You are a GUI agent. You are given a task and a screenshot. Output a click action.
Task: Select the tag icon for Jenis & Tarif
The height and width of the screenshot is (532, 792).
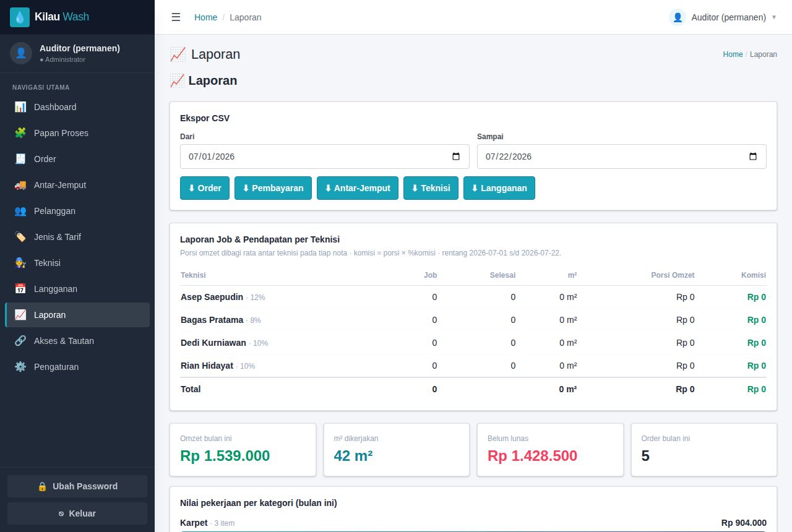click(20, 237)
